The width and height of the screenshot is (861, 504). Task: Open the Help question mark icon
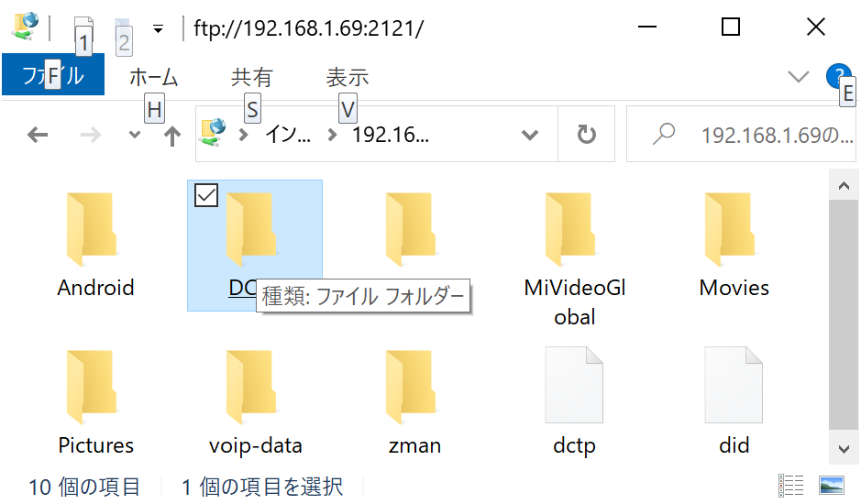point(838,76)
